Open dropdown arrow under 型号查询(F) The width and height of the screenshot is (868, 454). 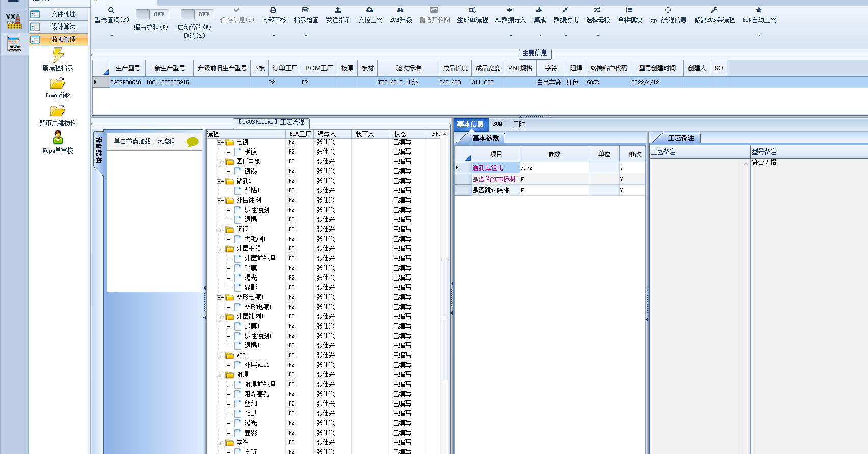pos(112,36)
